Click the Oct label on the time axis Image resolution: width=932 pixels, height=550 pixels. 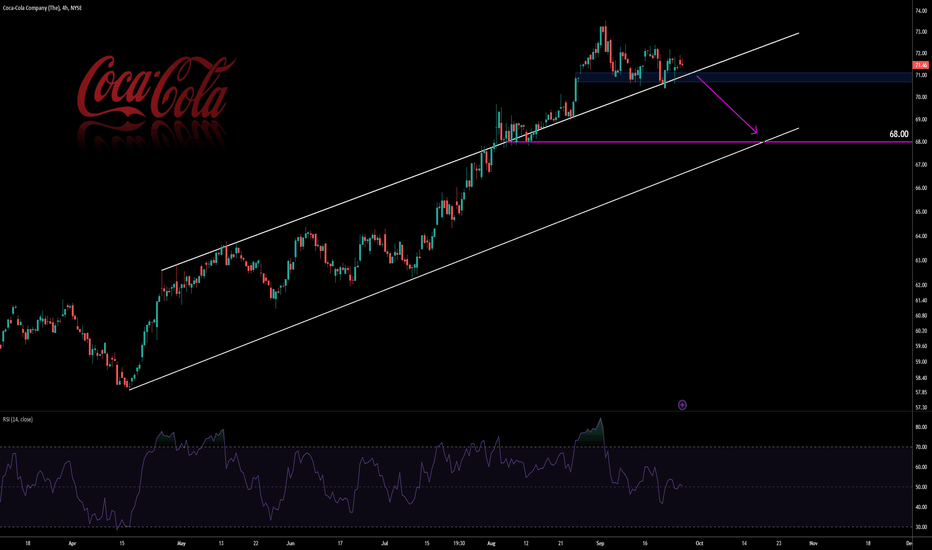pos(700,543)
